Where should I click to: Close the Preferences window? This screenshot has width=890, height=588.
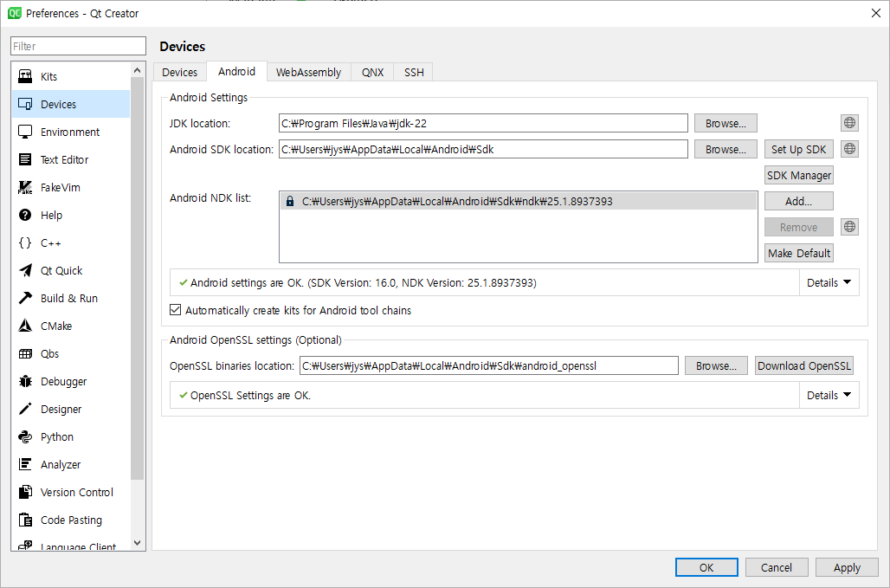point(876,13)
